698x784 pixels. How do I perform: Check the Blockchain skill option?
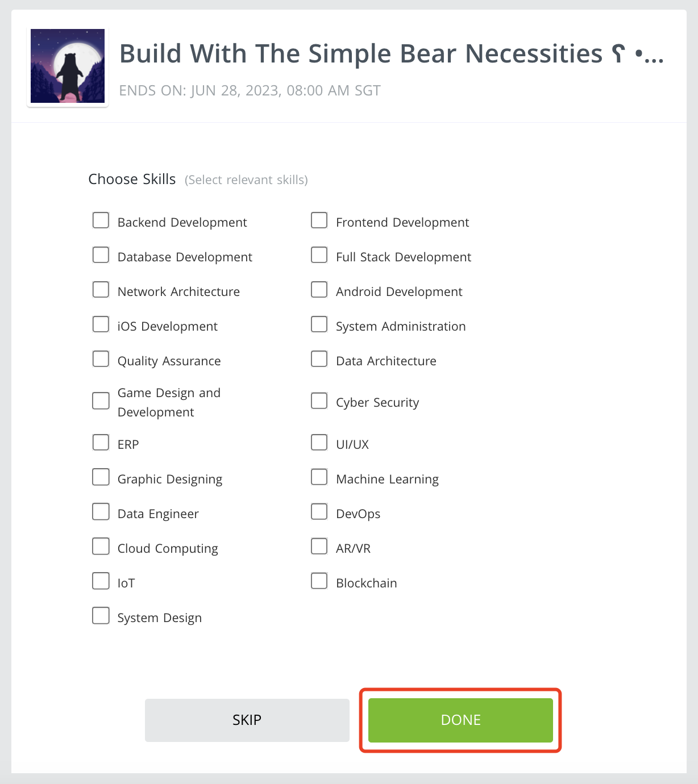[319, 581]
